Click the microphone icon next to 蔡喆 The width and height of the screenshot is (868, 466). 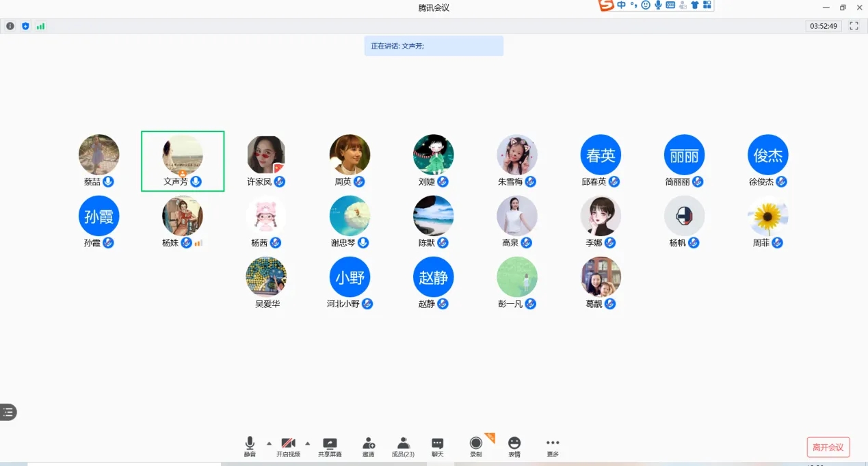click(x=108, y=182)
